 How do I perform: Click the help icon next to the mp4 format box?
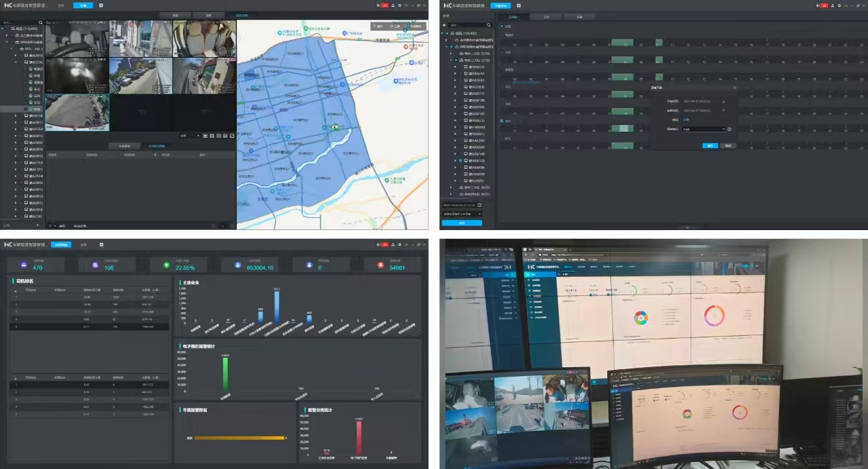click(730, 129)
